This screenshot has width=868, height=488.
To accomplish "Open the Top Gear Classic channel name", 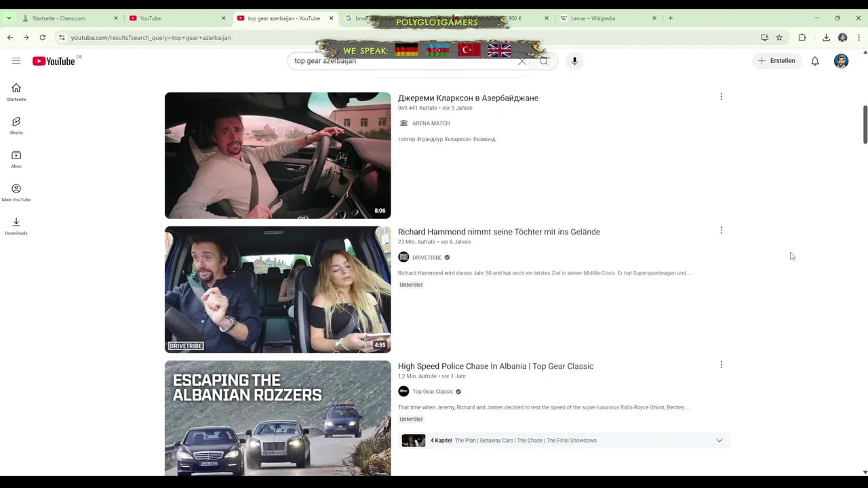I will 433,392.
